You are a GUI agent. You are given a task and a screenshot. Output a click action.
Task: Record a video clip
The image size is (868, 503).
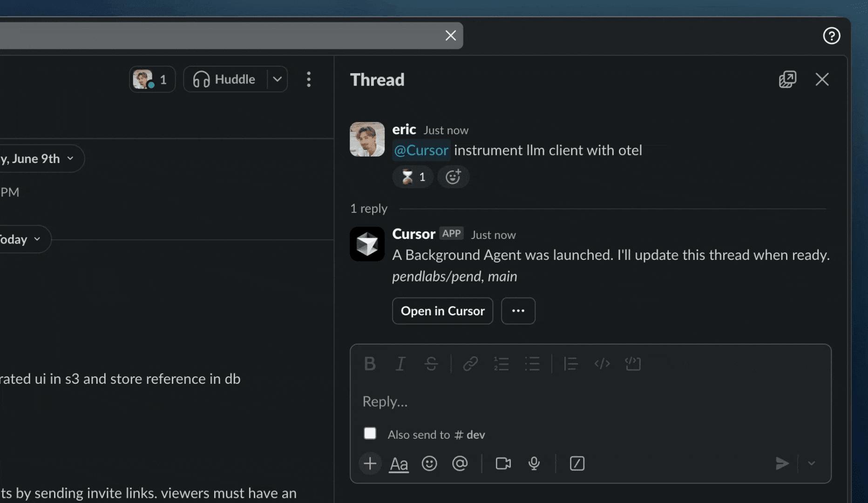(x=503, y=463)
